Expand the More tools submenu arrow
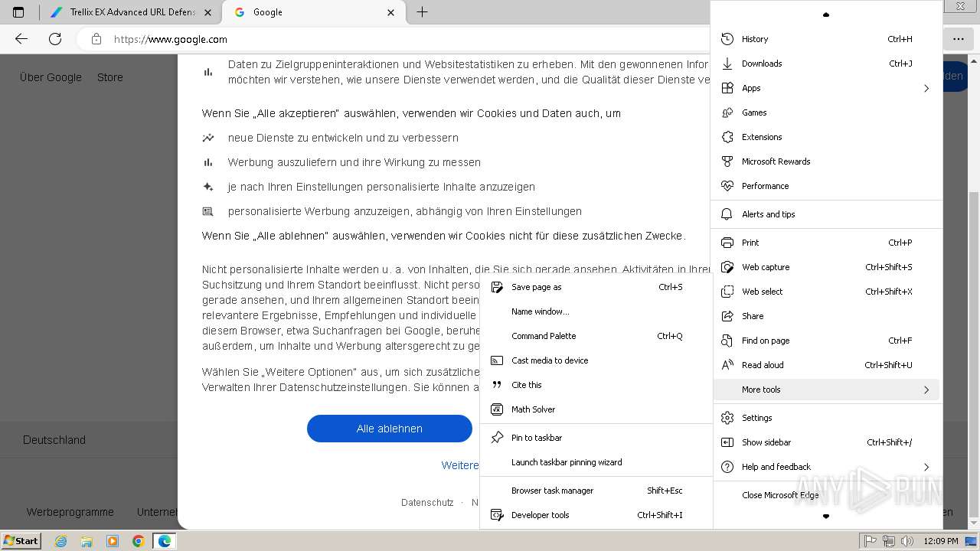The height and width of the screenshot is (551, 980). point(926,390)
